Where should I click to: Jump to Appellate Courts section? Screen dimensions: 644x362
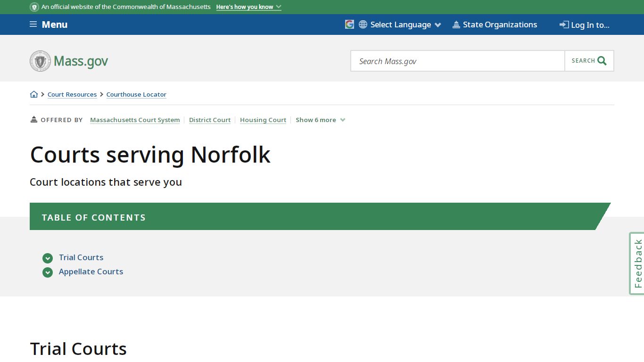coord(91,271)
